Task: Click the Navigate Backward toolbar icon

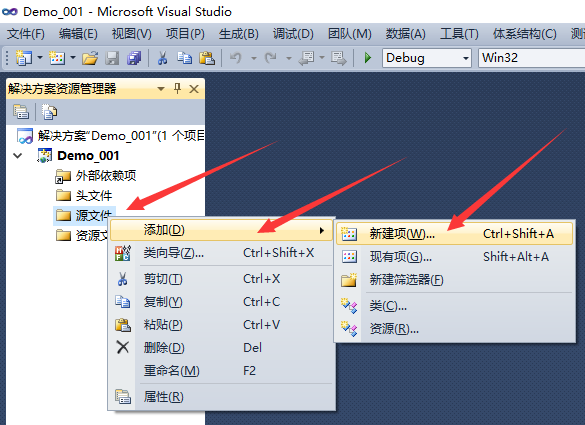Action: pos(306,58)
